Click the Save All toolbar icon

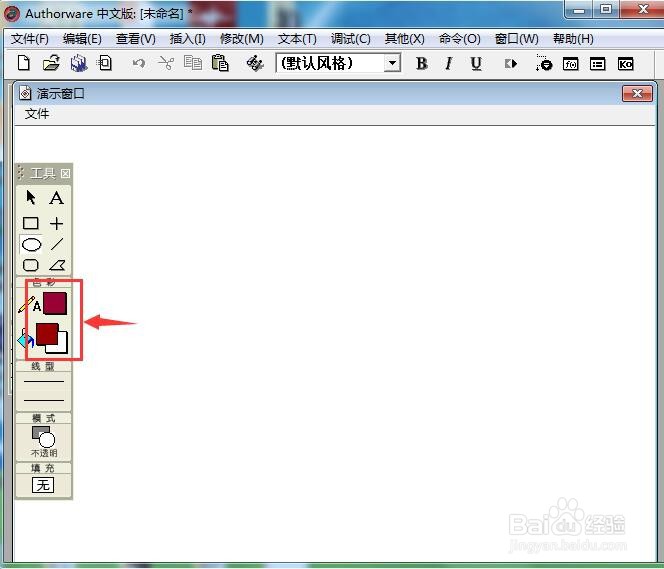[x=79, y=64]
